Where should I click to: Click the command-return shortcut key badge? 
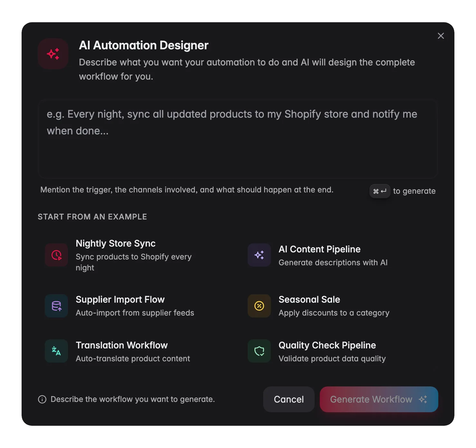point(380,191)
